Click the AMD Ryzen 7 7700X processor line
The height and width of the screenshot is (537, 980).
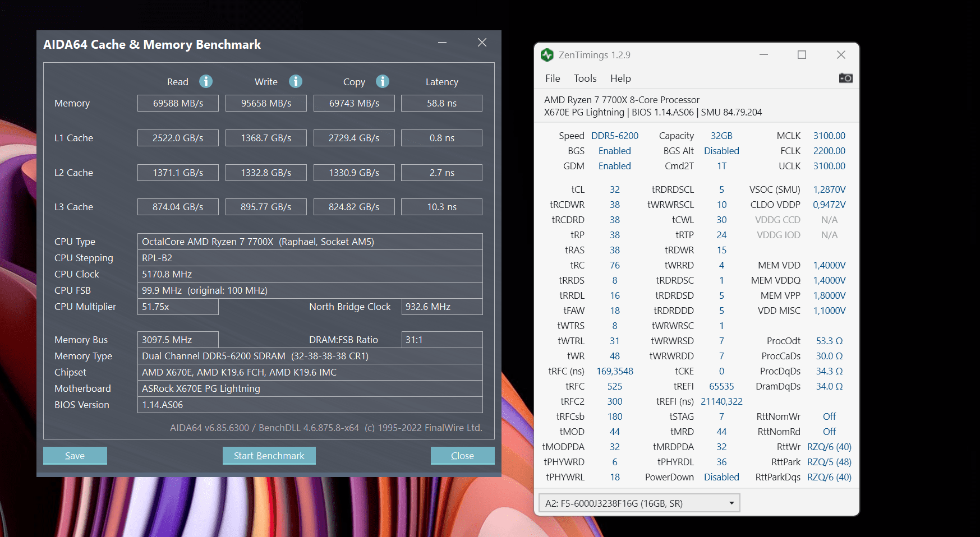(622, 100)
